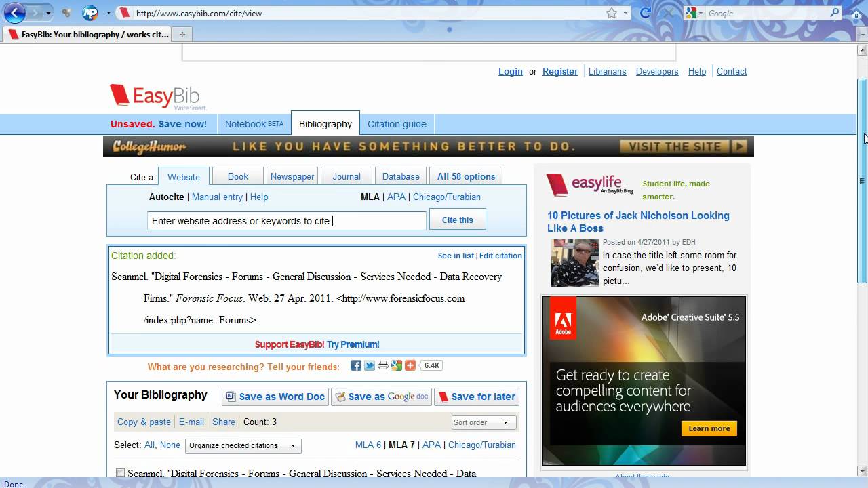Click Save as Google doc button
Screen dimensions: 868x488
[x=382, y=396]
